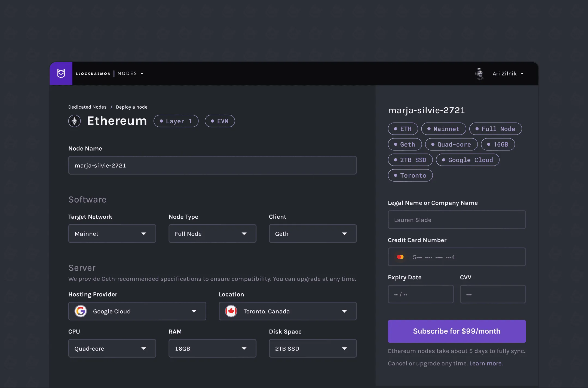Expand the RAM dropdown

pos(212,348)
